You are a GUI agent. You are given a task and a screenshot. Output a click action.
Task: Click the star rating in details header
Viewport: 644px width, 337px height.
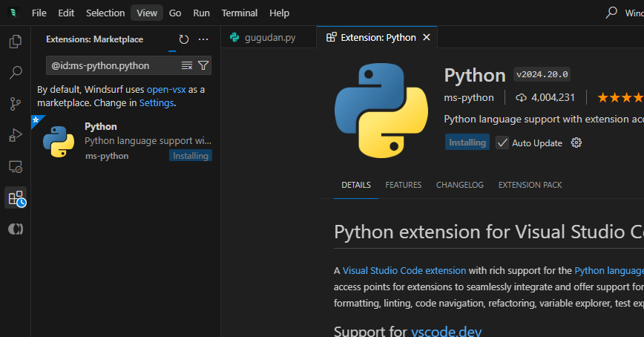(620, 97)
